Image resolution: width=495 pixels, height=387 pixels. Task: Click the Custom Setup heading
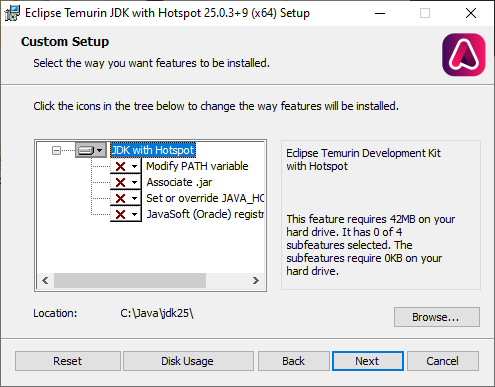coord(65,42)
